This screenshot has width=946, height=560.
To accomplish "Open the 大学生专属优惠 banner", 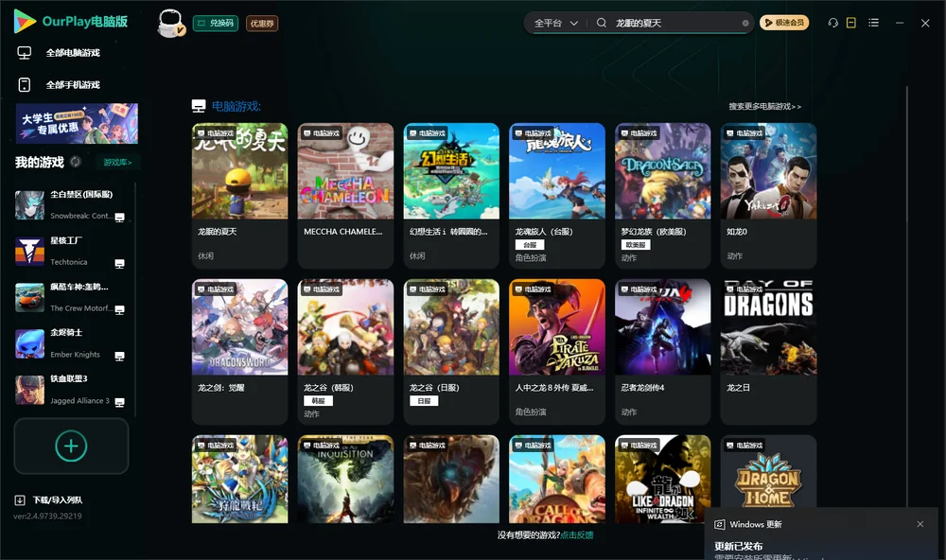I will [x=77, y=124].
